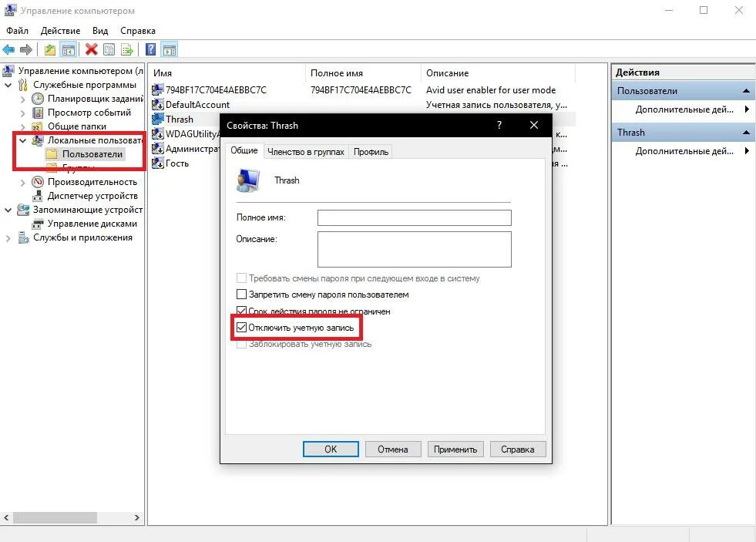The image size is (756, 542).
Task: Select the DefaultAccount user icon
Action: click(158, 105)
